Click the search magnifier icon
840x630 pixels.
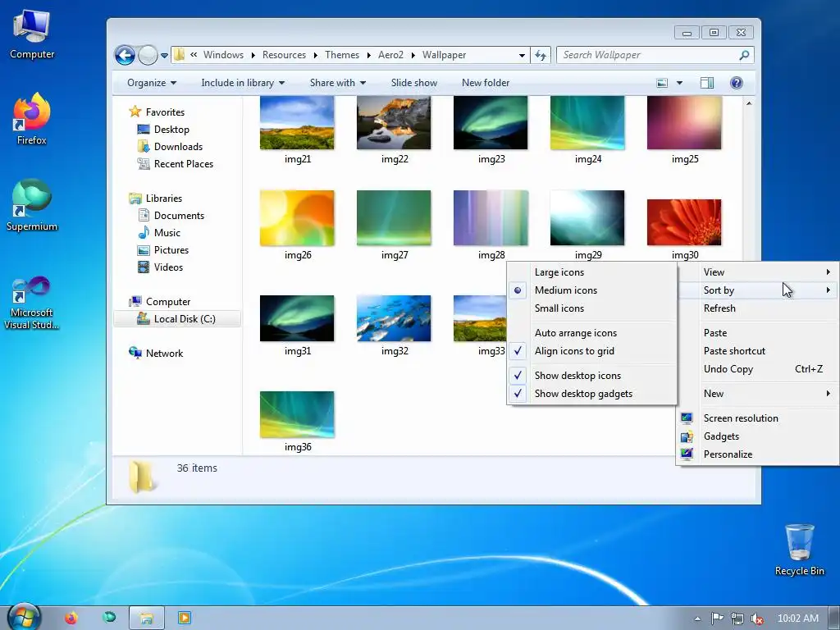click(x=744, y=55)
